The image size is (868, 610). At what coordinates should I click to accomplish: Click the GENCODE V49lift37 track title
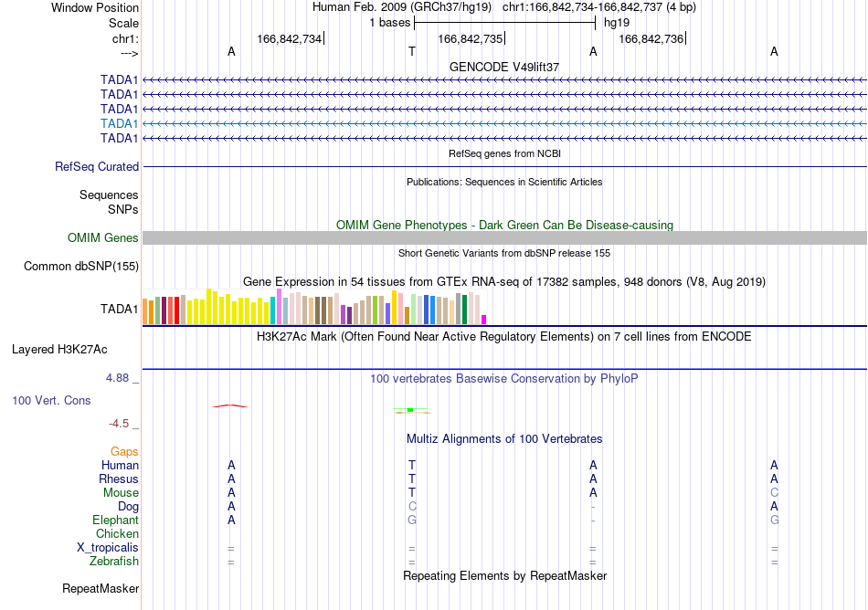pyautogui.click(x=504, y=67)
